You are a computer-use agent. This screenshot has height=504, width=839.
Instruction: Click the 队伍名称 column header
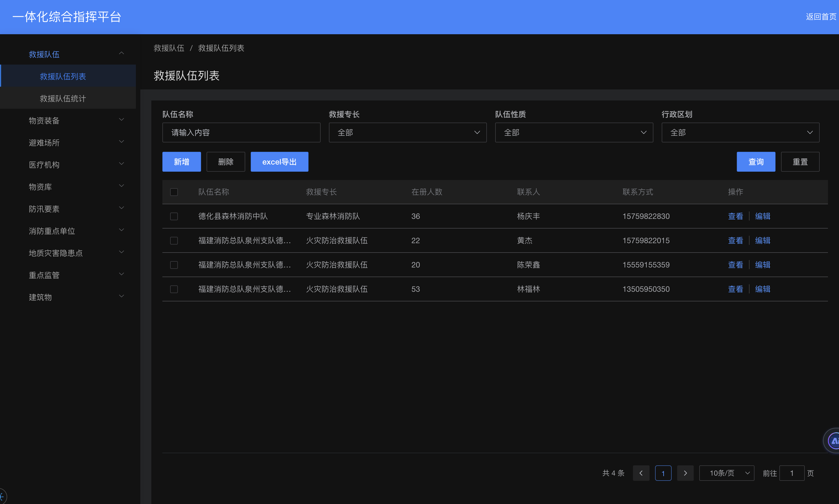click(x=214, y=192)
